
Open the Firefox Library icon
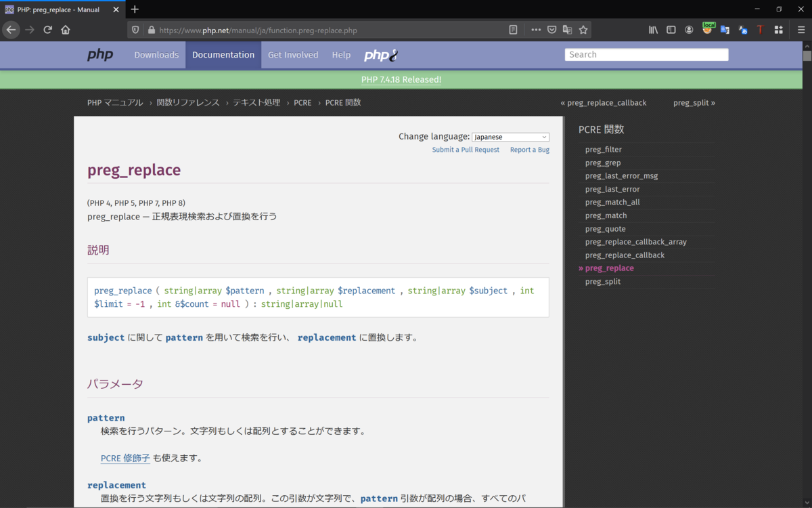click(652, 30)
